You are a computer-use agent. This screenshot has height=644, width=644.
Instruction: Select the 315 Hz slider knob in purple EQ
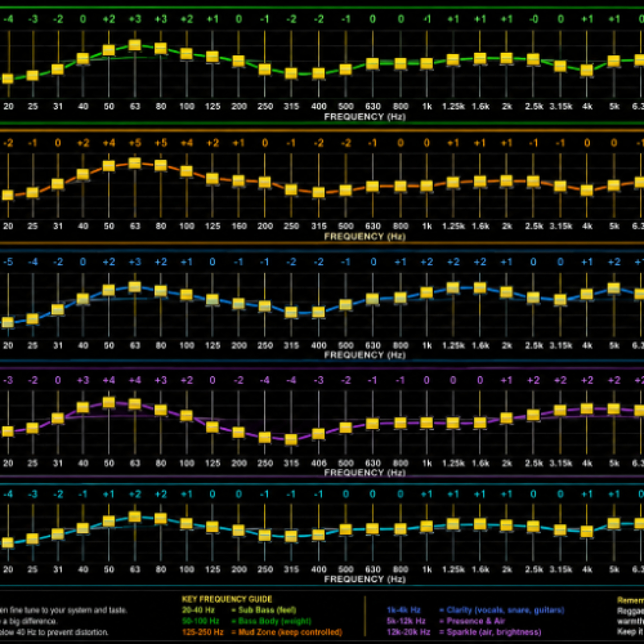(291, 440)
